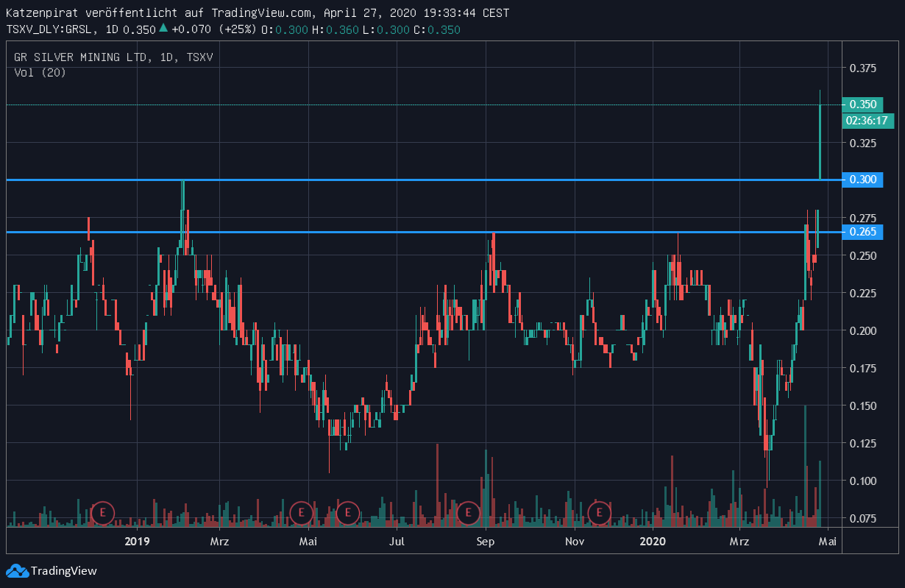The width and height of the screenshot is (905, 588).
Task: Select the earnings marker near Nov
Action: 600,511
